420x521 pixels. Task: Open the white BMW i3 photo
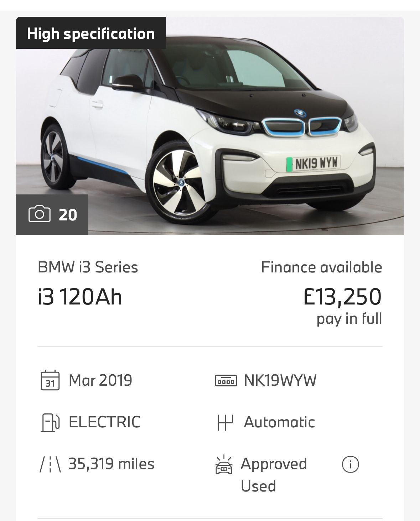tap(228, 135)
